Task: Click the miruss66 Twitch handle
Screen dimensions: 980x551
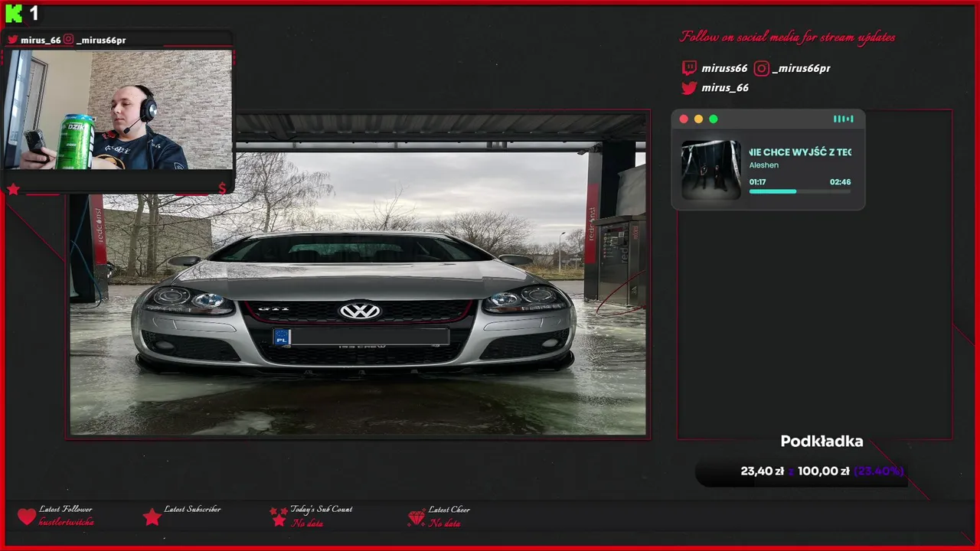Action: pyautogui.click(x=724, y=68)
